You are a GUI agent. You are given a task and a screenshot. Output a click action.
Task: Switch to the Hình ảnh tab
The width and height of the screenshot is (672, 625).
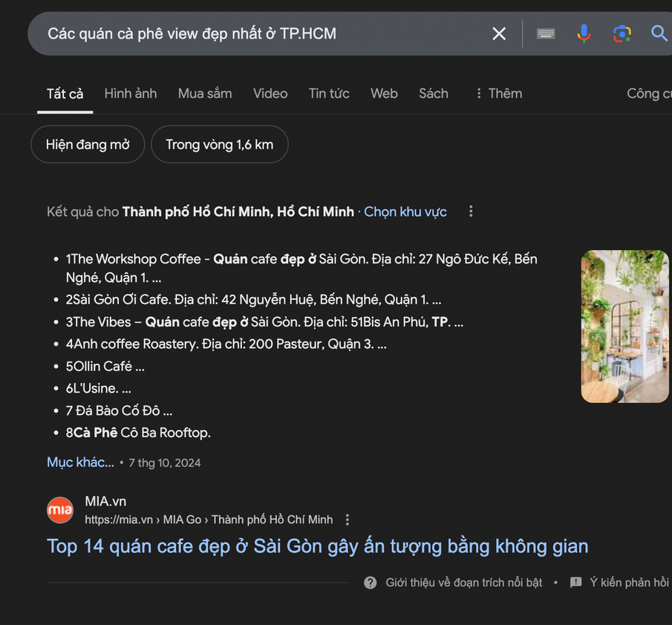point(131,94)
